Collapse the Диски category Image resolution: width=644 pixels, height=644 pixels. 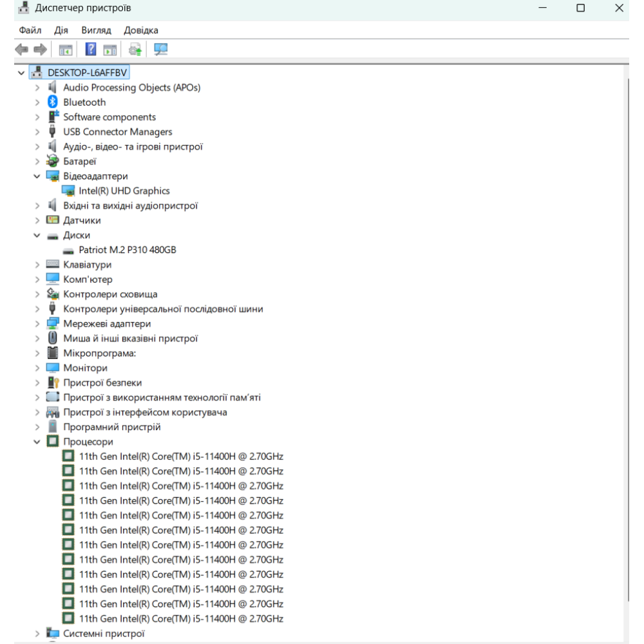point(37,236)
